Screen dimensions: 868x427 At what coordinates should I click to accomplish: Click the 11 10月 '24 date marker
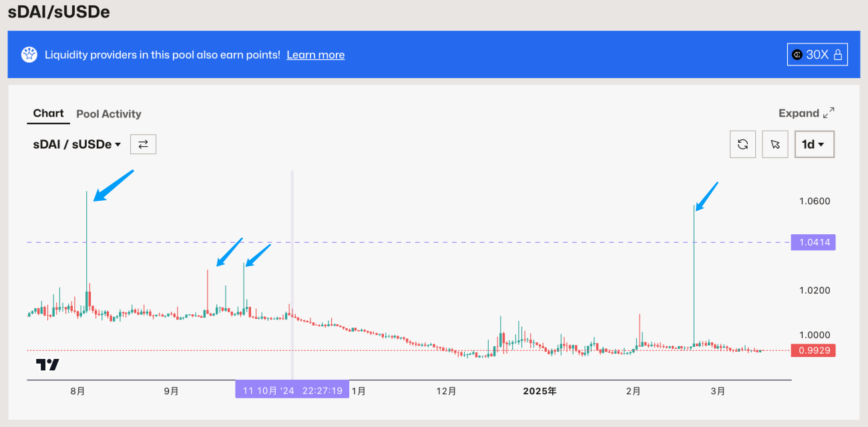[x=292, y=390]
